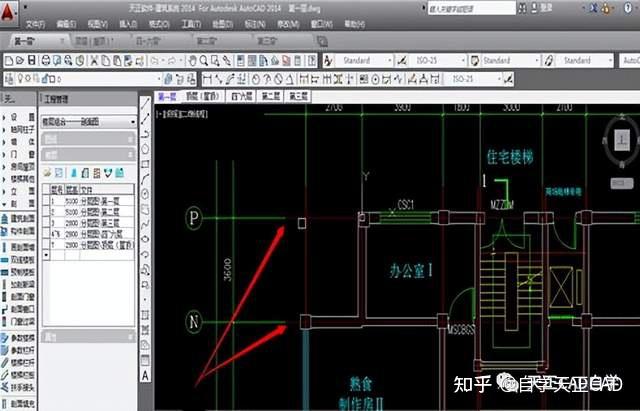Click the Save icon in the toolbar
The width and height of the screenshot is (640, 411).
[x=31, y=60]
